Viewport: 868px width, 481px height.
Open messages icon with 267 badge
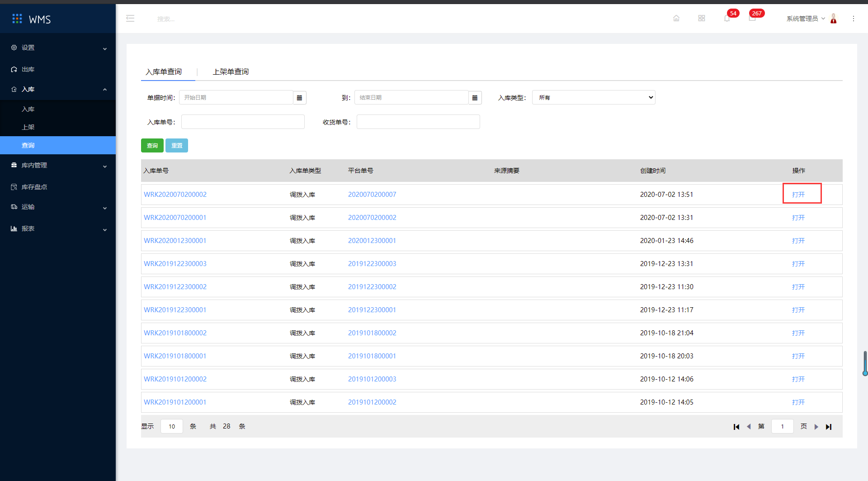tap(752, 19)
